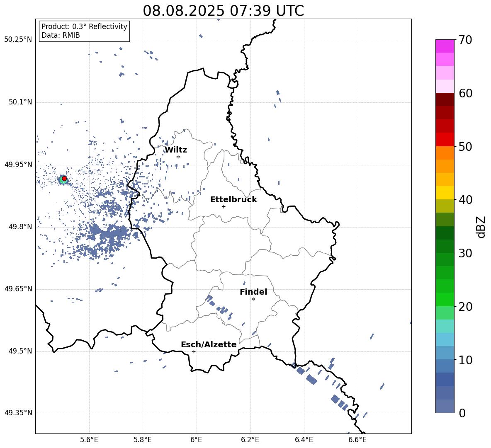Click the 50.25°N latitude label
The width and height of the screenshot is (491, 448).
[18, 40]
